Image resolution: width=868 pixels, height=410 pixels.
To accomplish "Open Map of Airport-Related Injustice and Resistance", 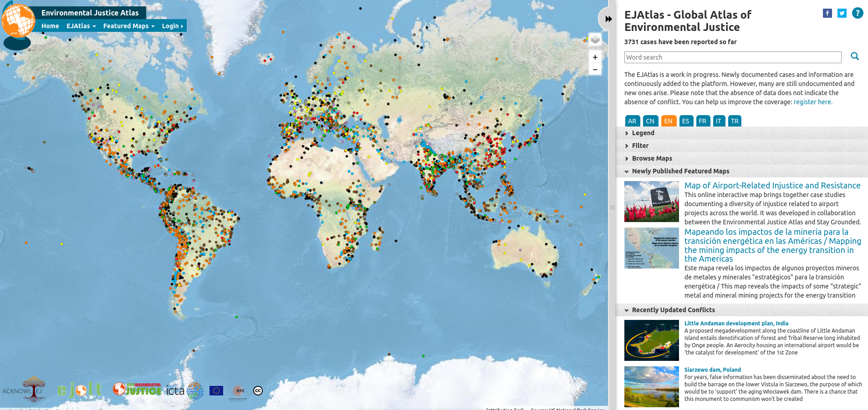I will click(772, 185).
